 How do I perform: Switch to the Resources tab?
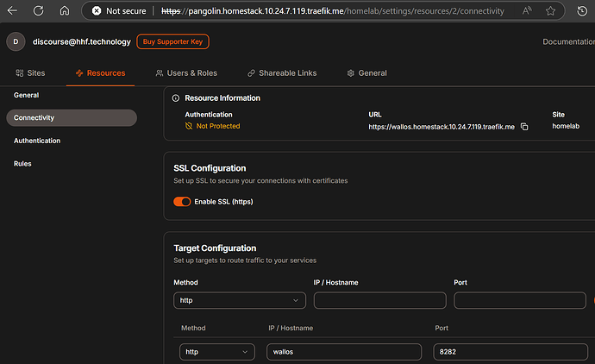101,72
